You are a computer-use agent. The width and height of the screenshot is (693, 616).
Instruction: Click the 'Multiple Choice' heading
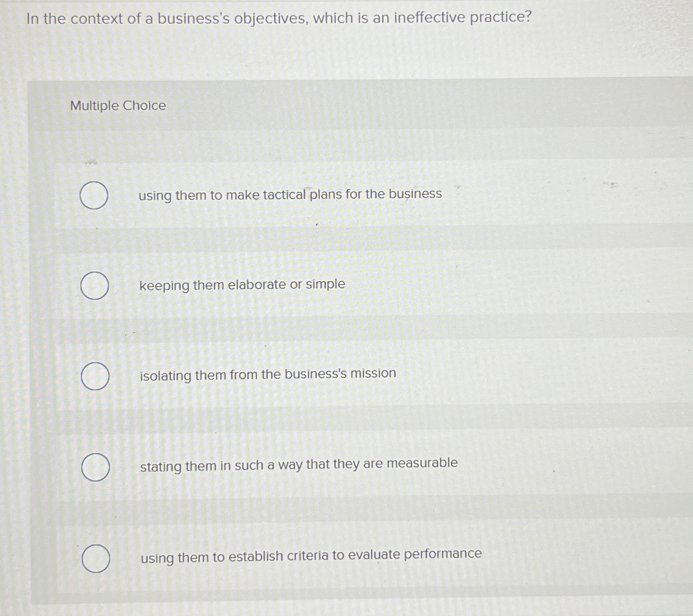pyautogui.click(x=118, y=105)
